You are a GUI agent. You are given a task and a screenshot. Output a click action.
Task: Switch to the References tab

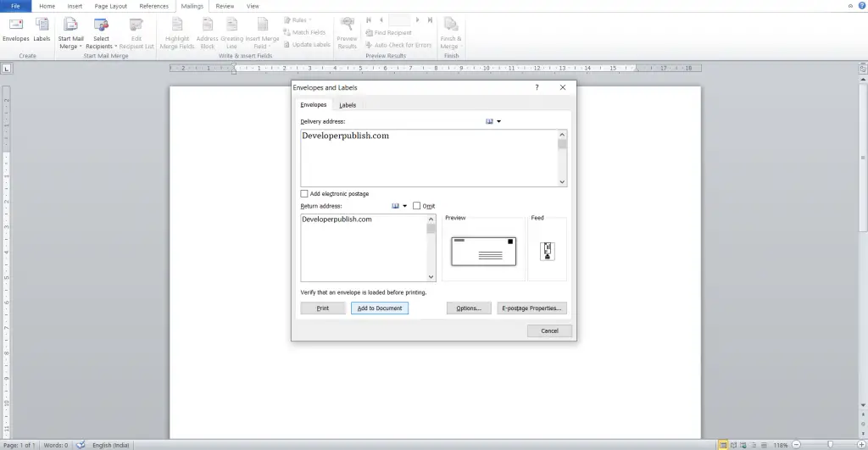click(154, 6)
